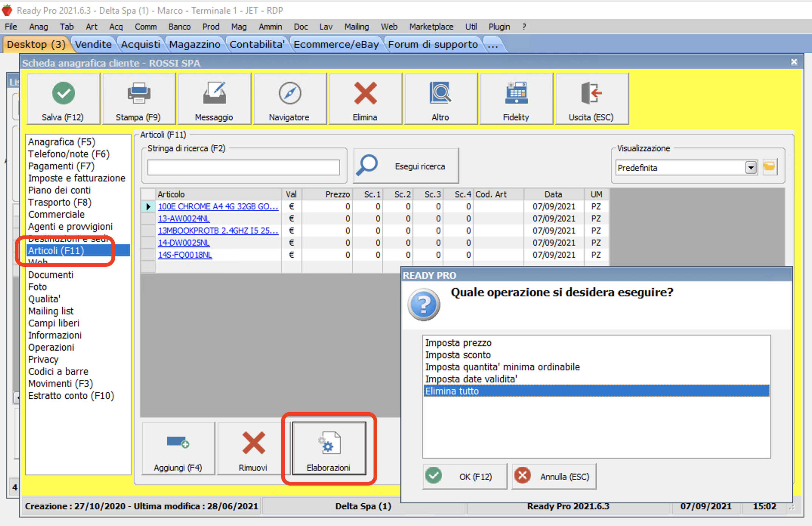Screen dimensions: 812x526
Task: Switch to the Ecommerce/eBay tab
Action: 336,45
